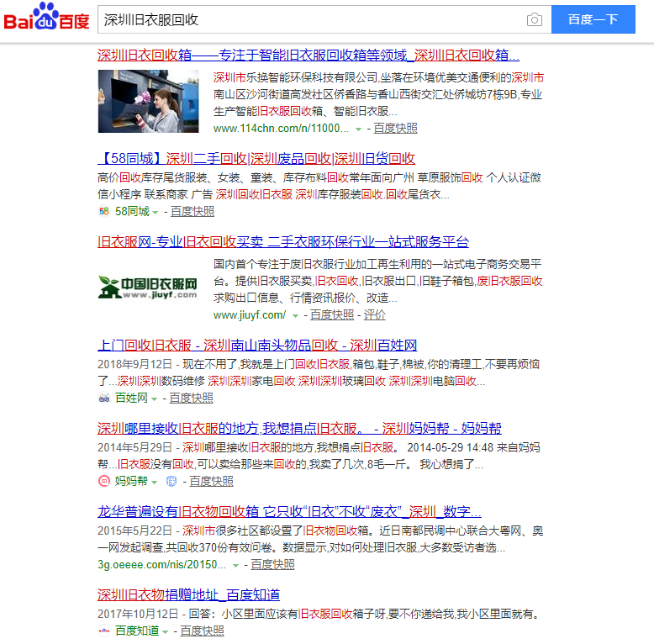Expand dropdown arrow after 3g.oeeee.com URL
The width and height of the screenshot is (654, 644).
tap(235, 565)
